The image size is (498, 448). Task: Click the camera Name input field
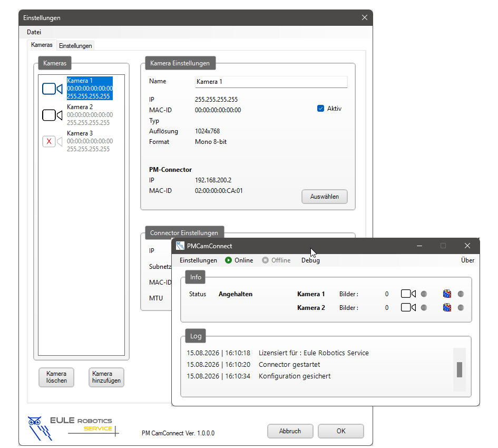(x=271, y=82)
